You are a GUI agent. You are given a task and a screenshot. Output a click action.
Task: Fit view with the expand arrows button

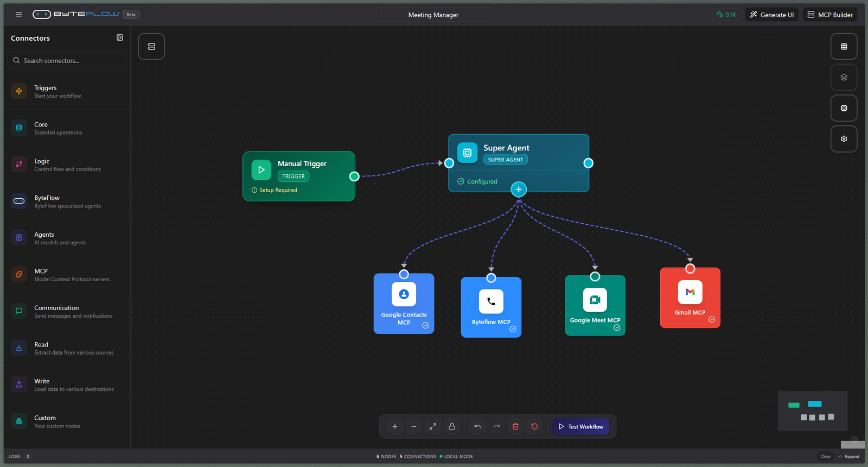pyautogui.click(x=433, y=427)
